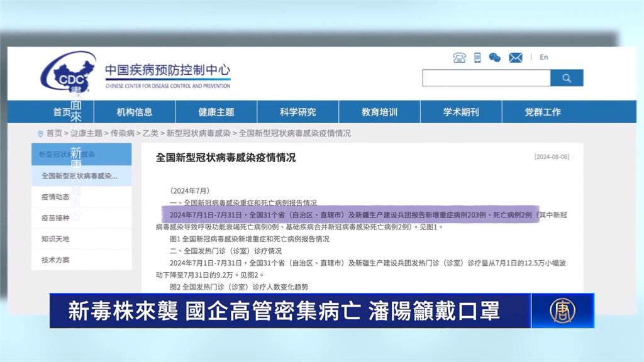The height and width of the screenshot is (362, 644).
Task: Click the telephone contact icon
Action: click(459, 58)
